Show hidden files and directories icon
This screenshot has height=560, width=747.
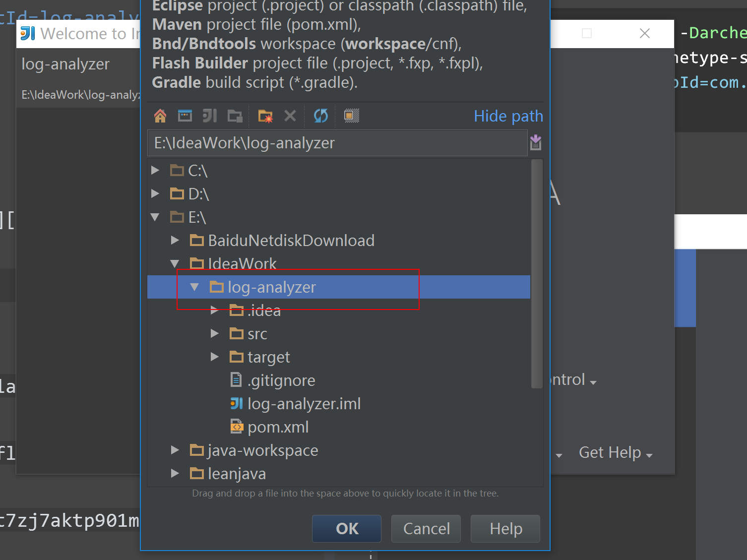[352, 116]
